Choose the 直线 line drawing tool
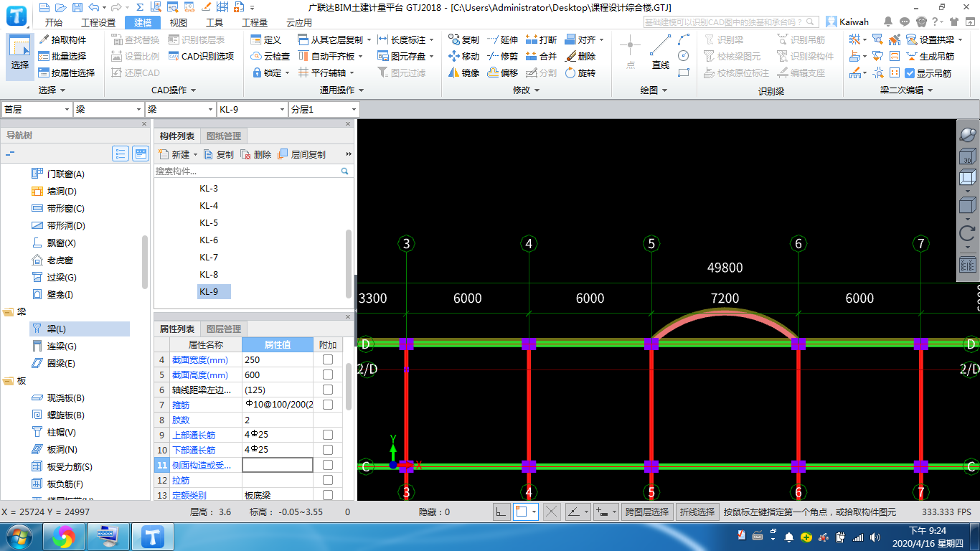Image resolution: width=980 pixels, height=551 pixels. point(661,52)
